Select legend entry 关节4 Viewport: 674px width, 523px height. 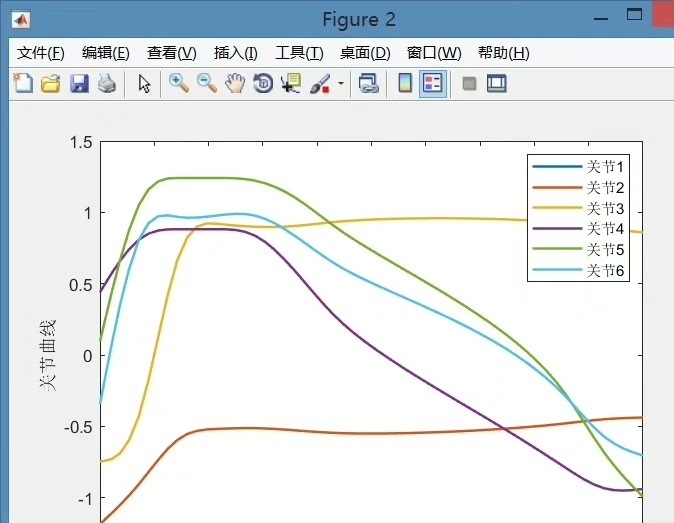(x=578, y=229)
